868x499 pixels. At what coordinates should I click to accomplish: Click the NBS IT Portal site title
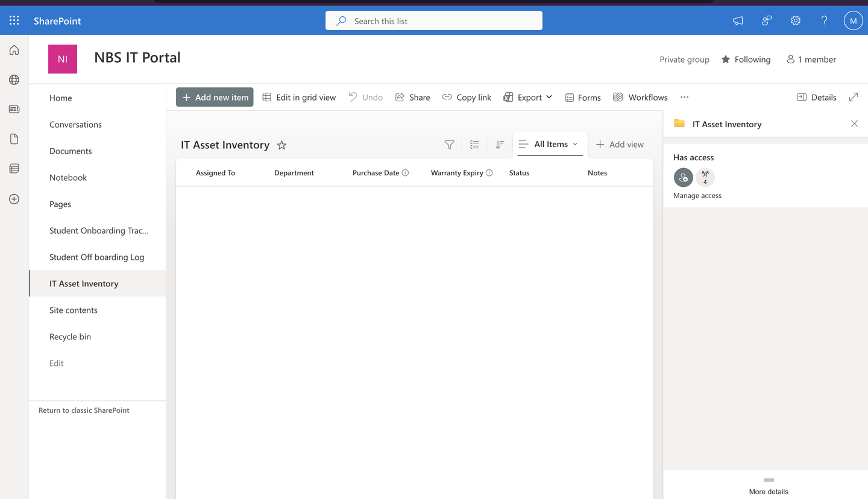pyautogui.click(x=137, y=57)
